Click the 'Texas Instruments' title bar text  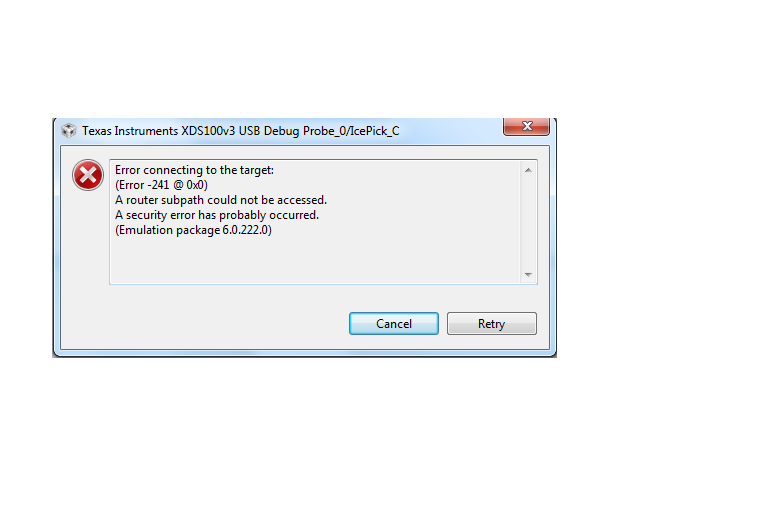[x=130, y=131]
